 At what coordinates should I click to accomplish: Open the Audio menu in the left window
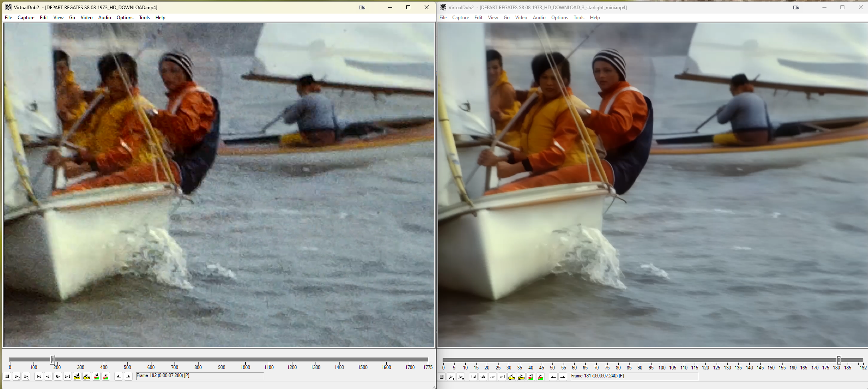[x=105, y=18]
